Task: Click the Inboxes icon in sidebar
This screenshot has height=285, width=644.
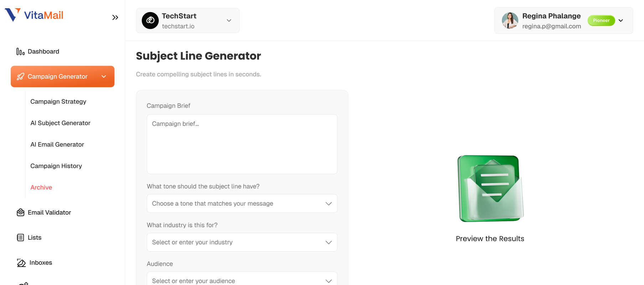Action: [x=21, y=263]
